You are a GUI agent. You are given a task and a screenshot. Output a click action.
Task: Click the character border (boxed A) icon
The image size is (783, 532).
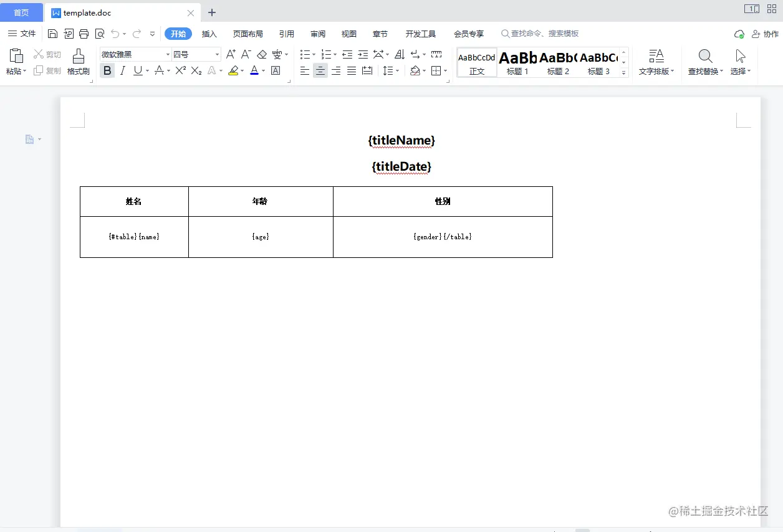tap(276, 71)
